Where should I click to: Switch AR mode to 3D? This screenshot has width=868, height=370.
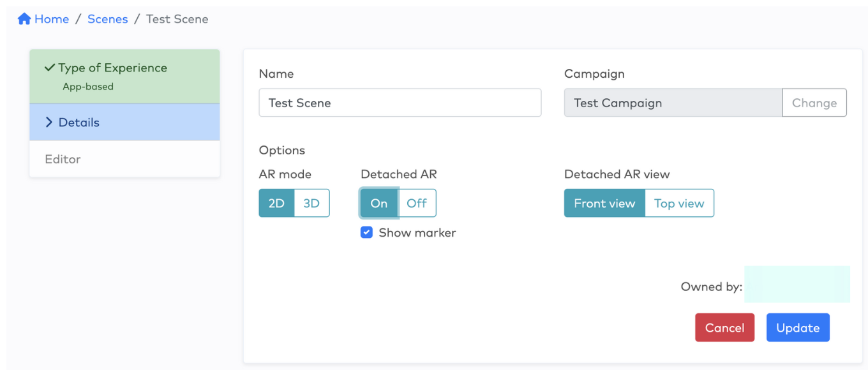tap(311, 204)
